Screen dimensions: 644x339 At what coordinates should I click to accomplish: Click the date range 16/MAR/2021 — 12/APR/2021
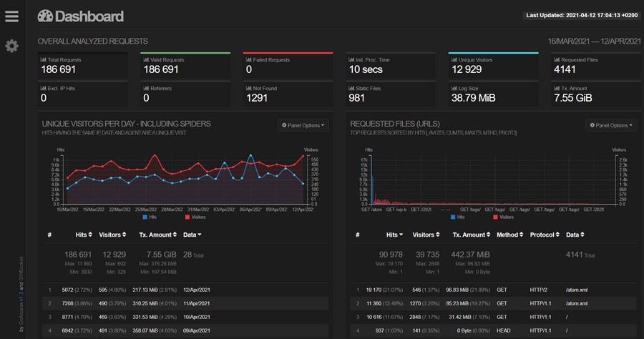tap(594, 41)
